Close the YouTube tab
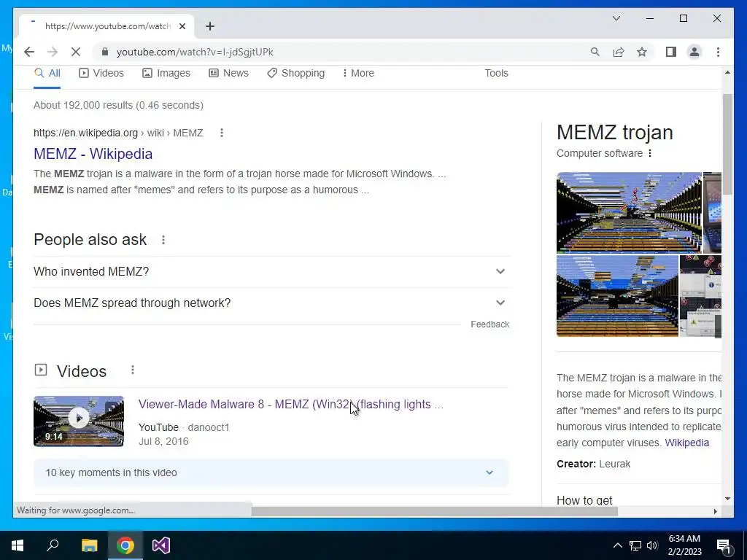 182,26
